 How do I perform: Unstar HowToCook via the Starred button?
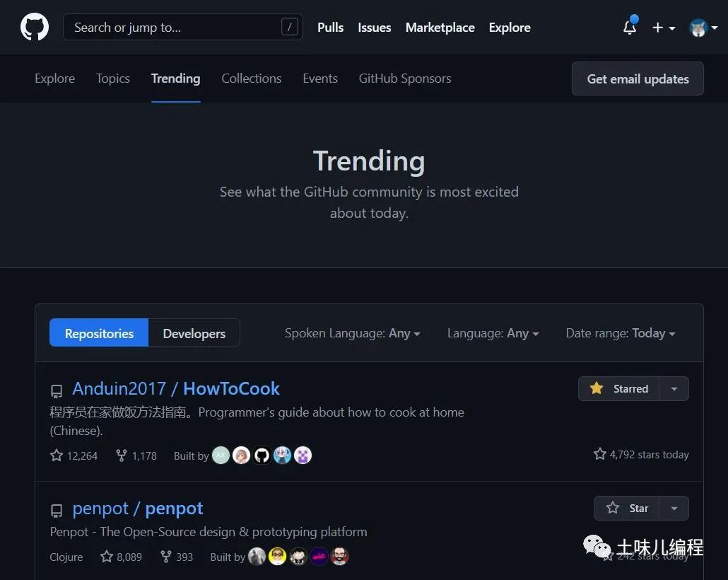click(619, 388)
